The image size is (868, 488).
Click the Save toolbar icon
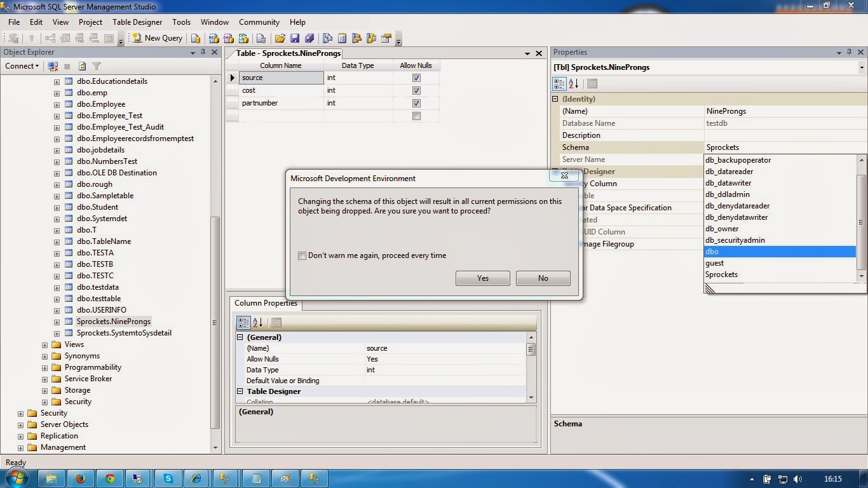tap(294, 39)
